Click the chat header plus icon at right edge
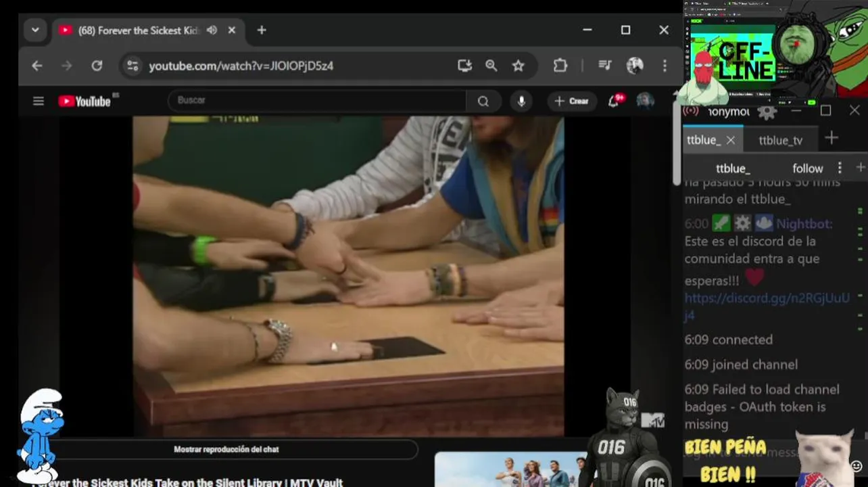Viewport: 868px width, 487px height. tap(861, 167)
